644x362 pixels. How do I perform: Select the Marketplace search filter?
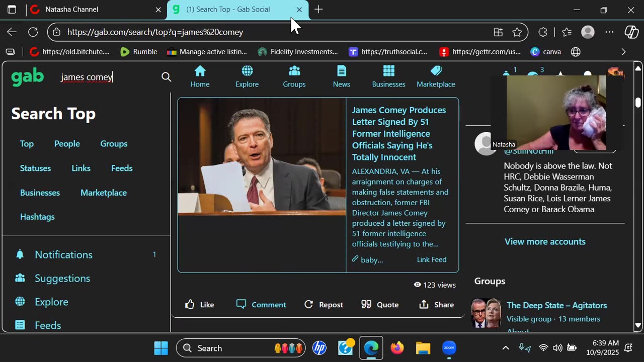click(x=104, y=193)
